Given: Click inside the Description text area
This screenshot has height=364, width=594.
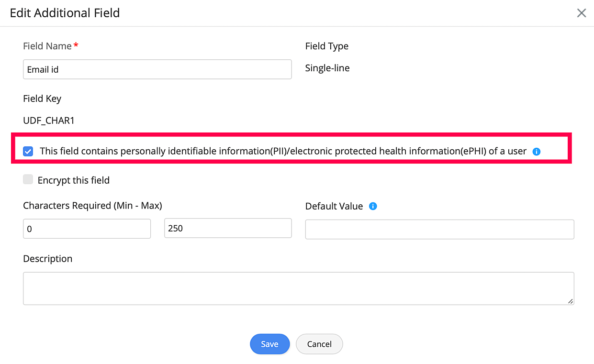Looking at the screenshot, I should point(298,288).
